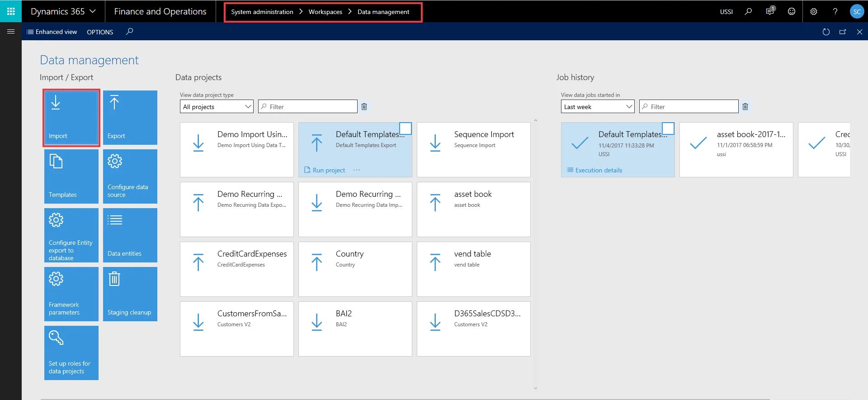868x400 pixels.
Task: Refresh the page with circular arrow
Action: (826, 32)
